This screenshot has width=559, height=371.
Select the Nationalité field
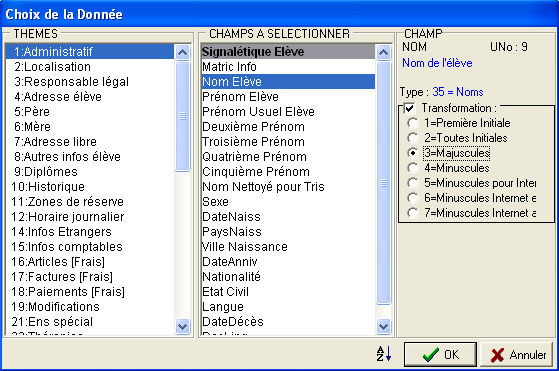tap(288, 276)
